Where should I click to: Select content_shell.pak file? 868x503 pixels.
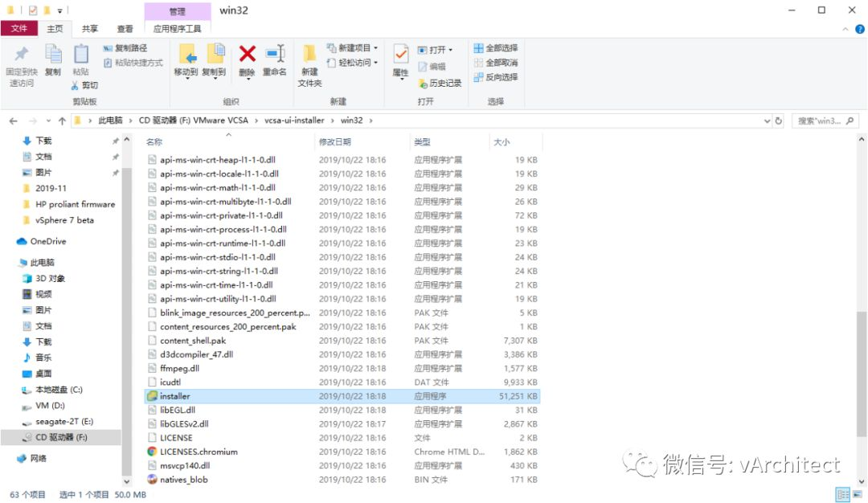(x=342, y=341)
